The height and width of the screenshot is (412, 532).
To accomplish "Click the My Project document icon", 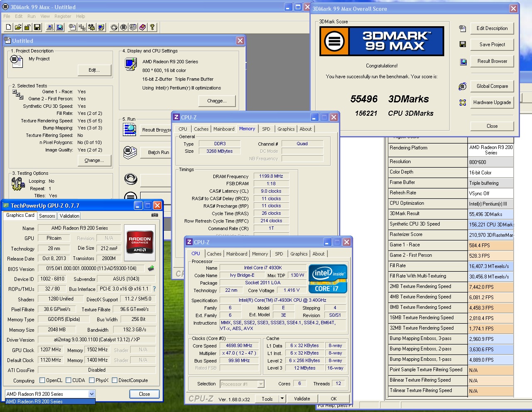I will pos(17,61).
